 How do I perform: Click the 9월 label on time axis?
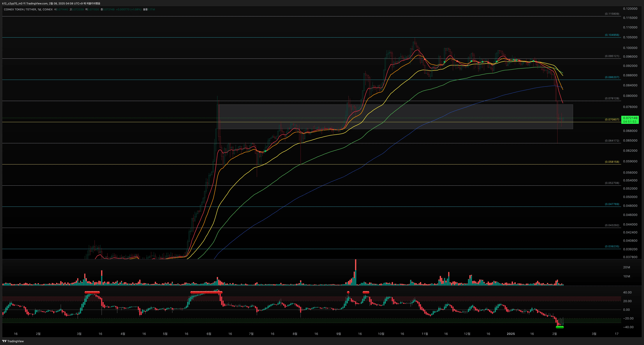[x=339, y=334]
